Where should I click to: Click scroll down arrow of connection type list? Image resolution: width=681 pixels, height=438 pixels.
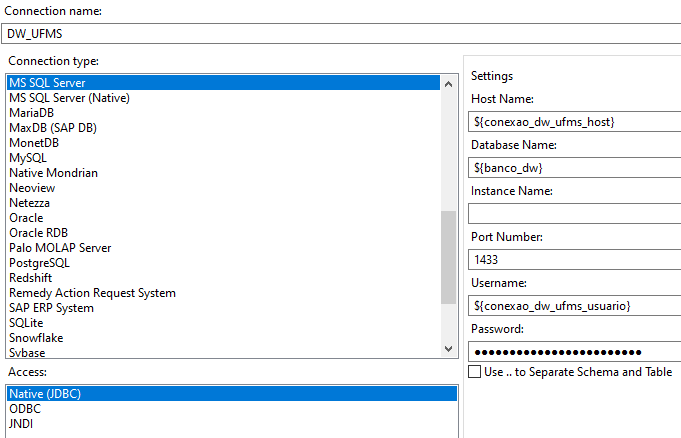coord(449,348)
